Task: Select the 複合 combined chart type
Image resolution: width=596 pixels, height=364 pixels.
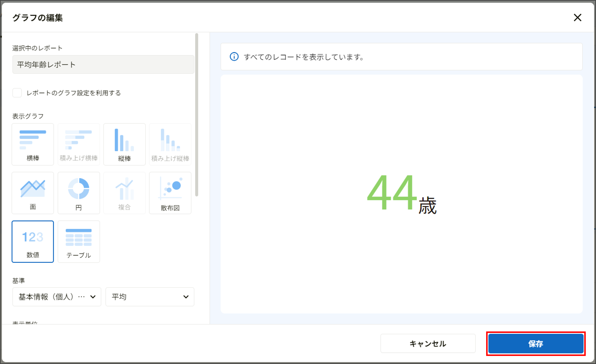Action: point(124,193)
